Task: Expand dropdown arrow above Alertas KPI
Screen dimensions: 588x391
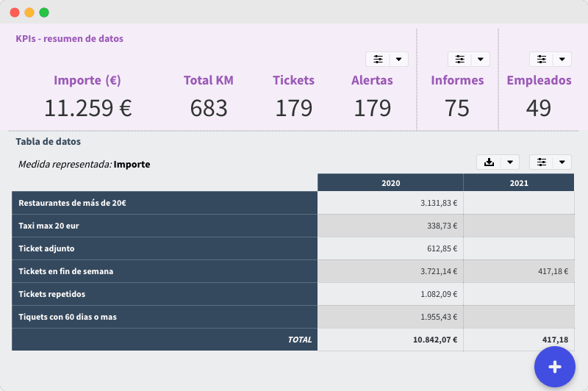Action: 399,60
